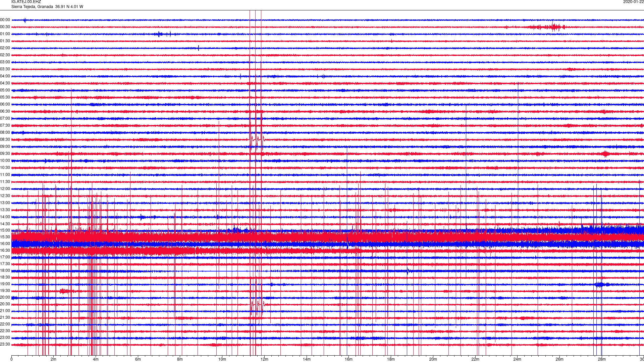Screen dimensions: 644x362
Task: Click the 12m tick on time axis
Action: coord(264,359)
